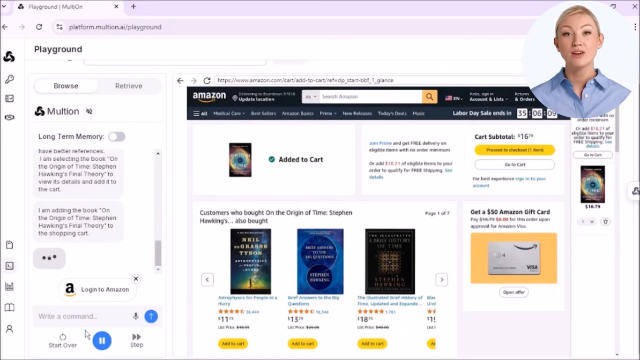Screen dimensions: 640x360
Task: Click the Step forward control
Action: (137, 340)
